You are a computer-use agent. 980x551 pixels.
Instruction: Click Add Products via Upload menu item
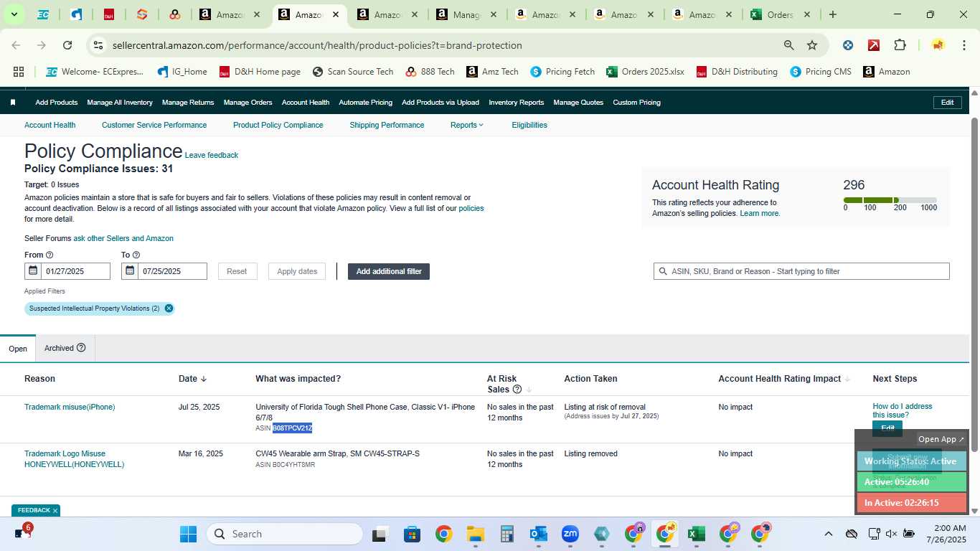click(440, 103)
